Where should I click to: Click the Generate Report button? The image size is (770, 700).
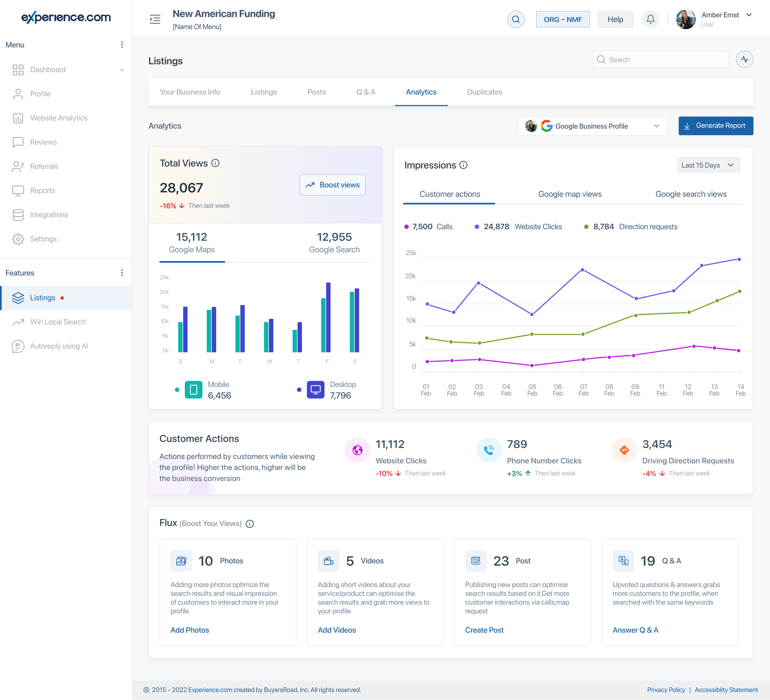pos(715,126)
